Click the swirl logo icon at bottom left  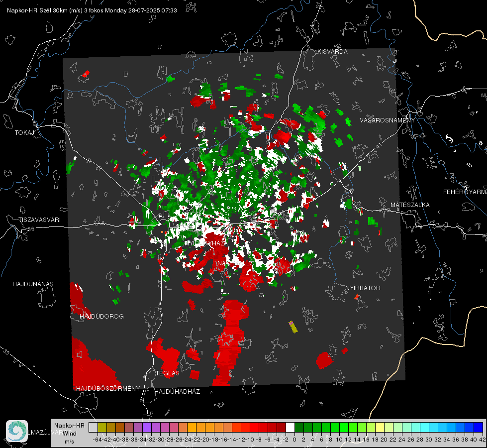[17, 431]
